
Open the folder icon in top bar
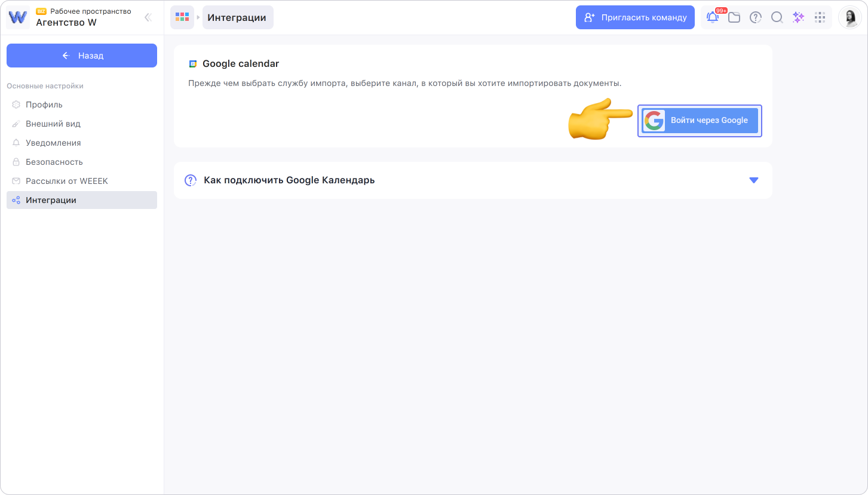(734, 17)
